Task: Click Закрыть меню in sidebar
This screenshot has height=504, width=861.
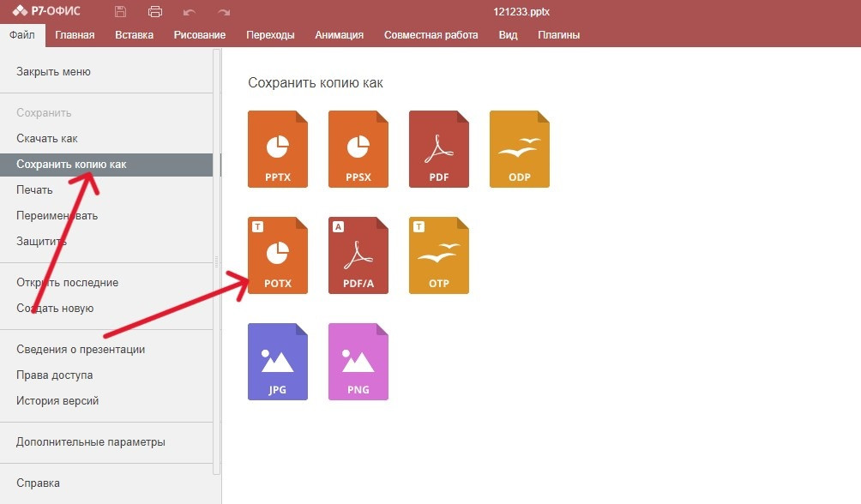Action: click(x=53, y=72)
